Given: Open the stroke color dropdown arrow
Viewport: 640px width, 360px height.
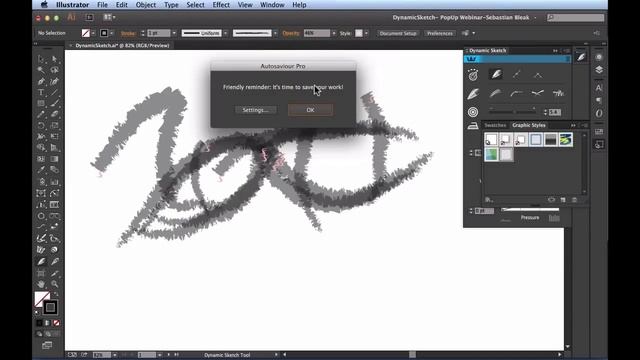Looking at the screenshot, I should [x=111, y=33].
